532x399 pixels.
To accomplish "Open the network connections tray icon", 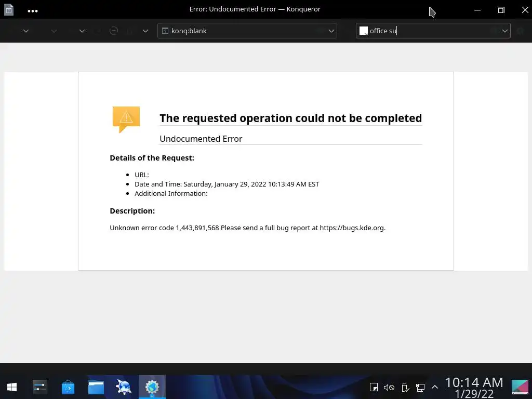I will pyautogui.click(x=420, y=387).
